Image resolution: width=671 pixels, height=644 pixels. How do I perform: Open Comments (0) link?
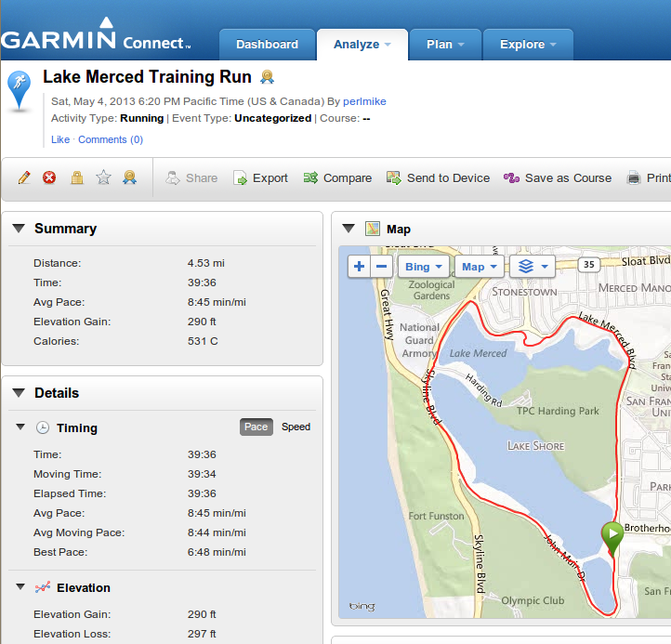point(111,139)
